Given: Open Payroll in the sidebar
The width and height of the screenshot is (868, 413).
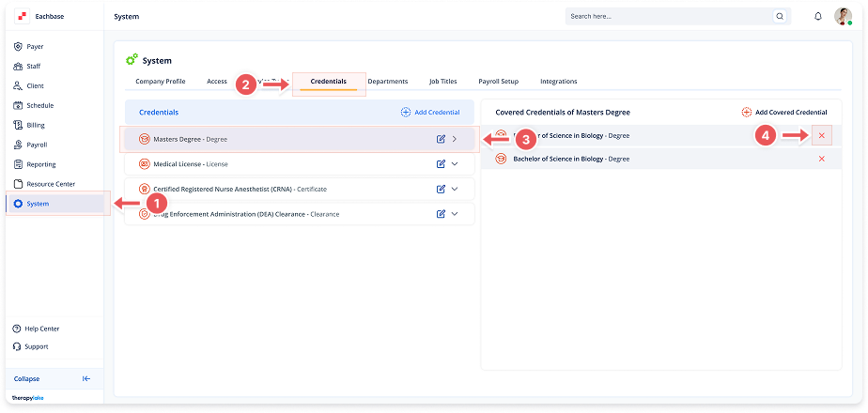Looking at the screenshot, I should pyautogui.click(x=35, y=145).
